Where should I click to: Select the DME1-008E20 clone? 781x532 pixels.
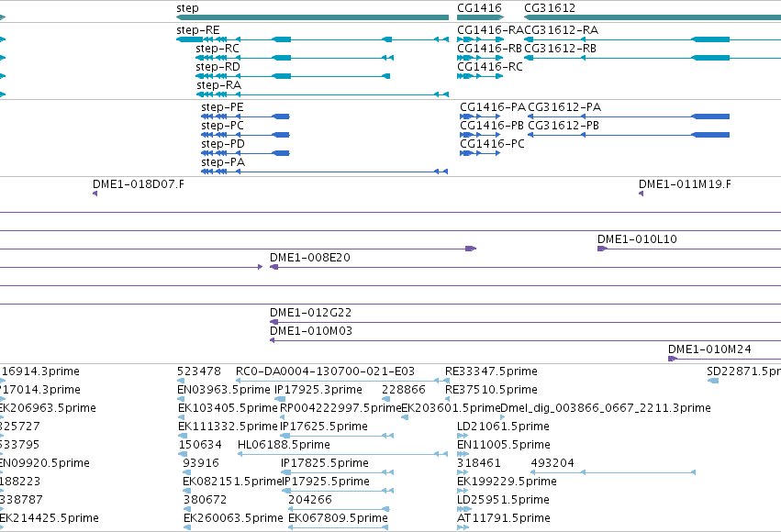coord(525,267)
